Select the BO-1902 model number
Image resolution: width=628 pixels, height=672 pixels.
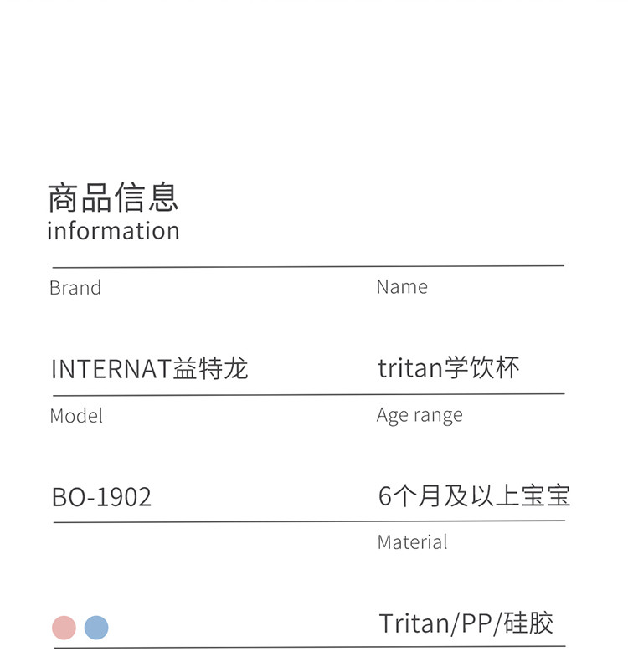click(101, 498)
